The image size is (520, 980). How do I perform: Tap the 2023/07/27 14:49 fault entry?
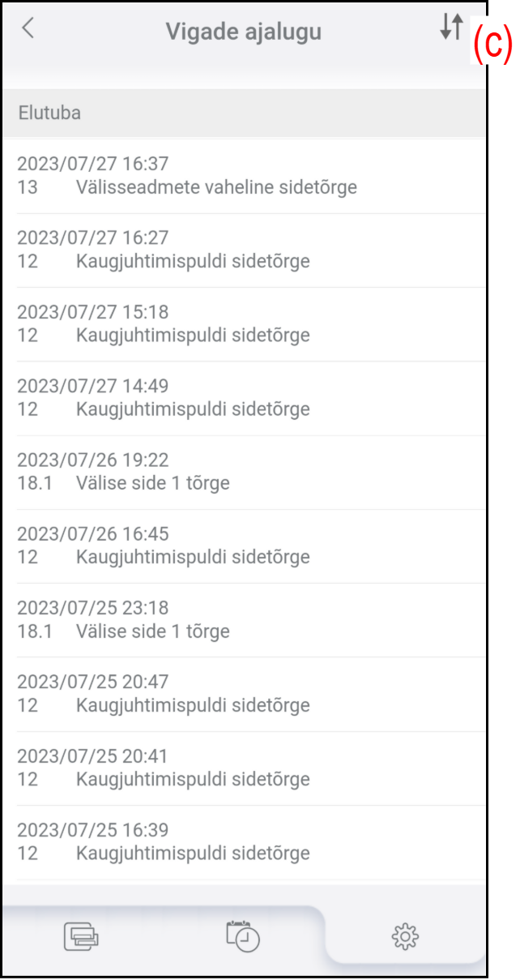tap(243, 397)
